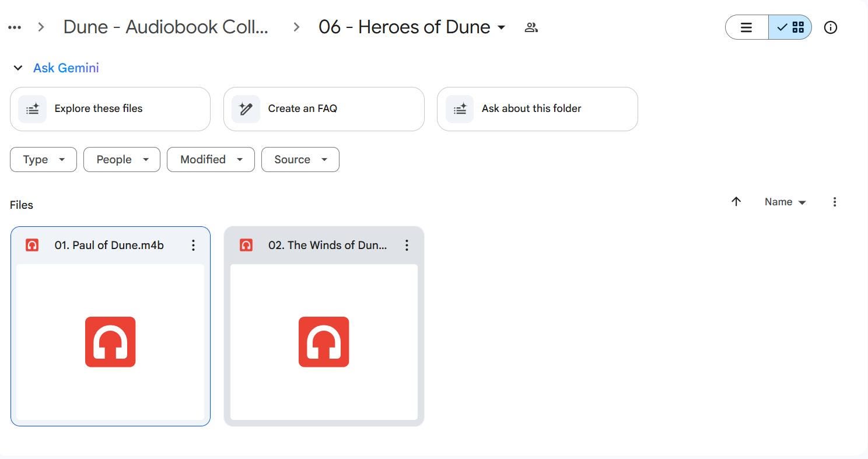Switch to list layout view
Screen dimensions: 868x459
tap(746, 27)
